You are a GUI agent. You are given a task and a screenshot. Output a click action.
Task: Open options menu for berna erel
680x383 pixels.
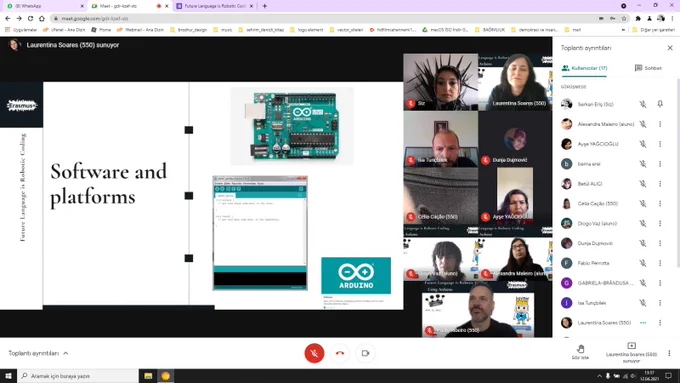660,164
